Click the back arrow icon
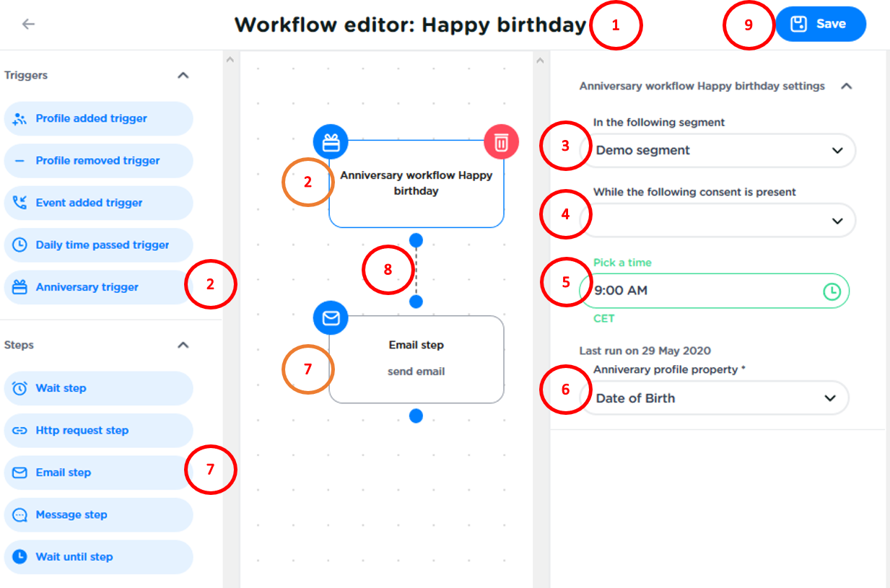The height and width of the screenshot is (588, 890). pyautogui.click(x=28, y=24)
